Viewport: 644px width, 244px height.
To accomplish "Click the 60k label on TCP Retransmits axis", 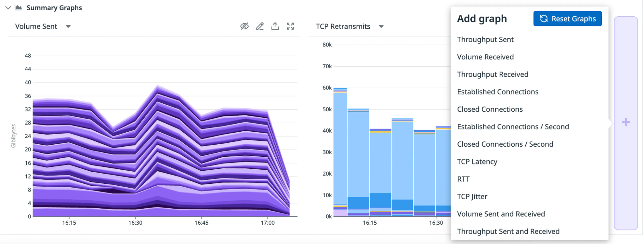I will click(x=327, y=88).
